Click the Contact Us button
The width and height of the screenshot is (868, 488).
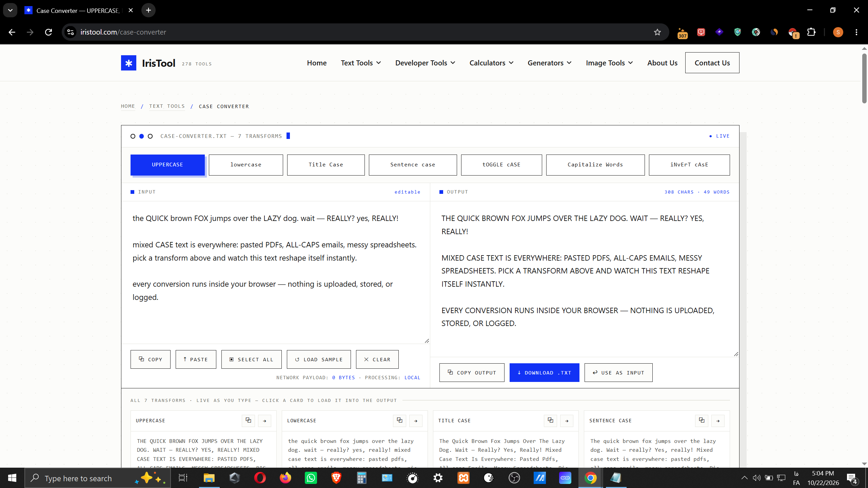[x=712, y=63]
